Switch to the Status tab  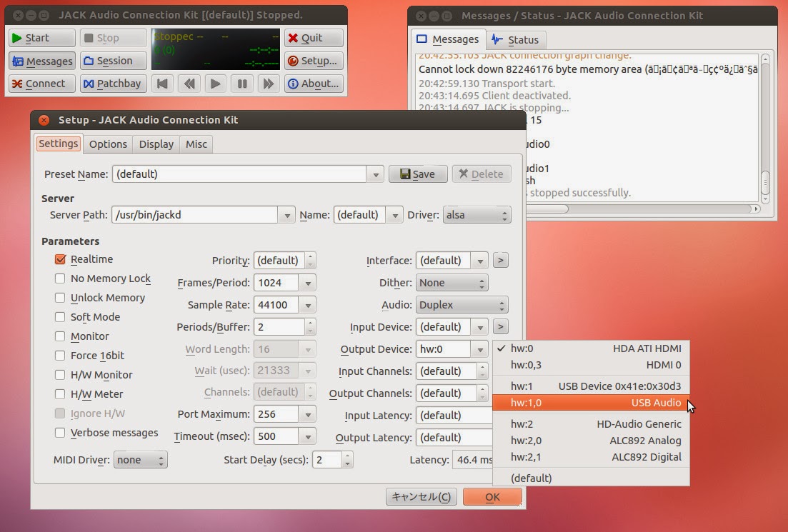click(x=515, y=40)
